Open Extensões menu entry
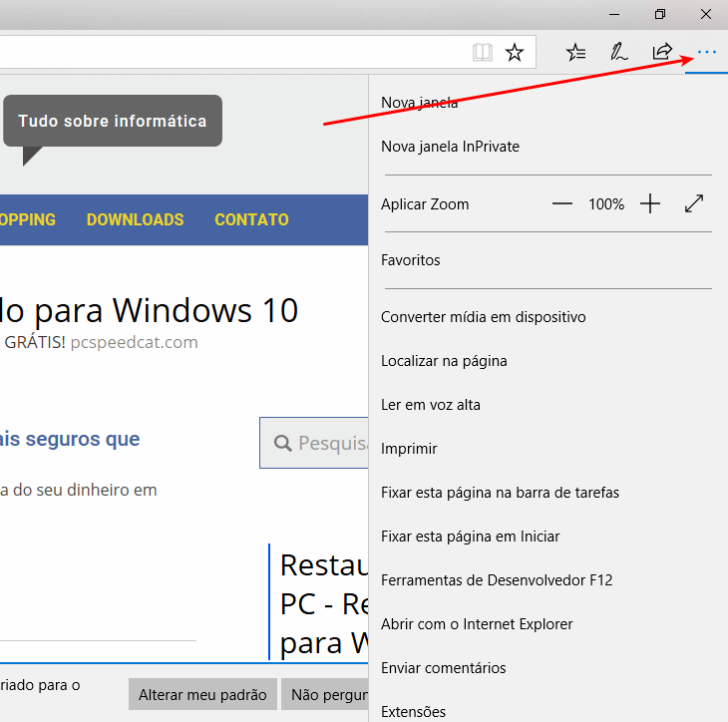 [413, 711]
